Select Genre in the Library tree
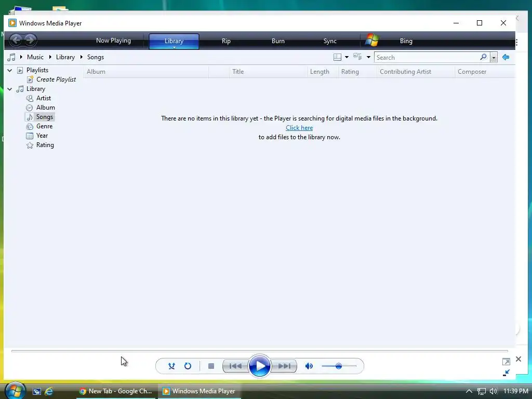 [44, 126]
